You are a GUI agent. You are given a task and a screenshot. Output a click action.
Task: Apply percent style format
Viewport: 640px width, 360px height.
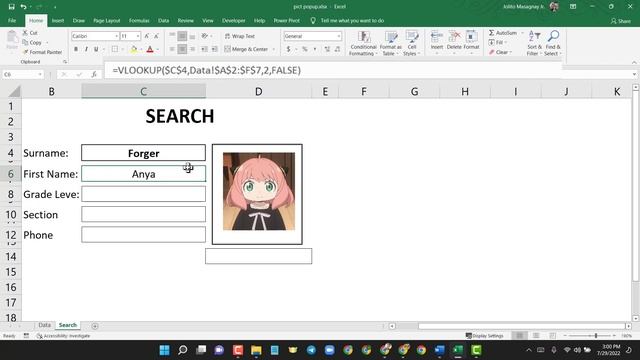tap(304, 49)
